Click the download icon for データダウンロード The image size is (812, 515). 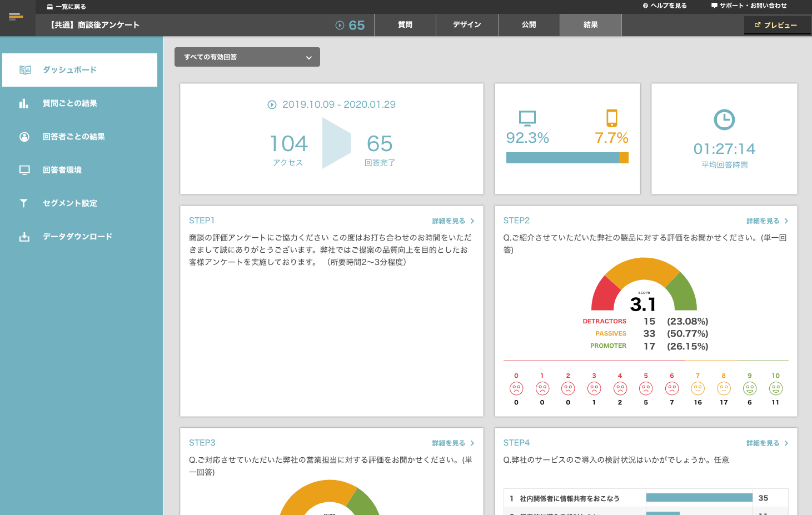tap(24, 237)
